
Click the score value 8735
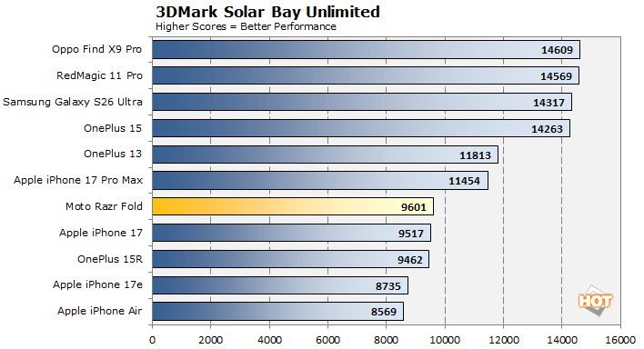coord(388,286)
